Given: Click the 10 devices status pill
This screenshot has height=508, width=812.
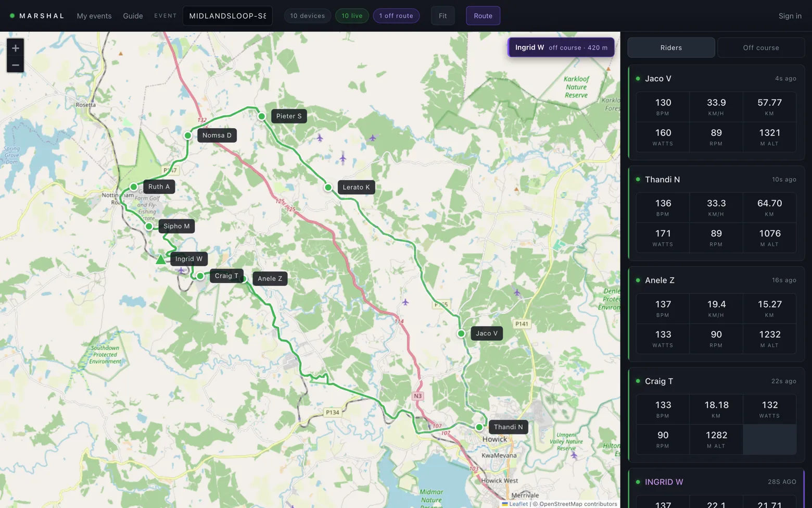Looking at the screenshot, I should tap(308, 16).
